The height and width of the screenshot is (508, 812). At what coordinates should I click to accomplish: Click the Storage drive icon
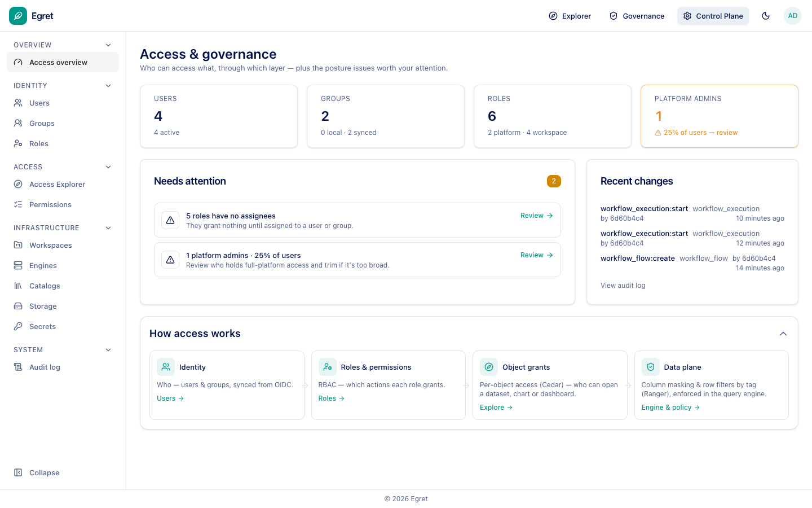click(18, 306)
